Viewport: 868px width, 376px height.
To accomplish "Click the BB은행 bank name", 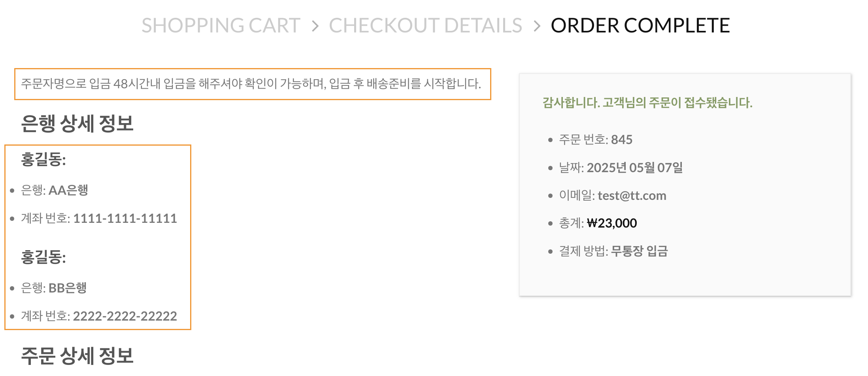I will click(67, 288).
